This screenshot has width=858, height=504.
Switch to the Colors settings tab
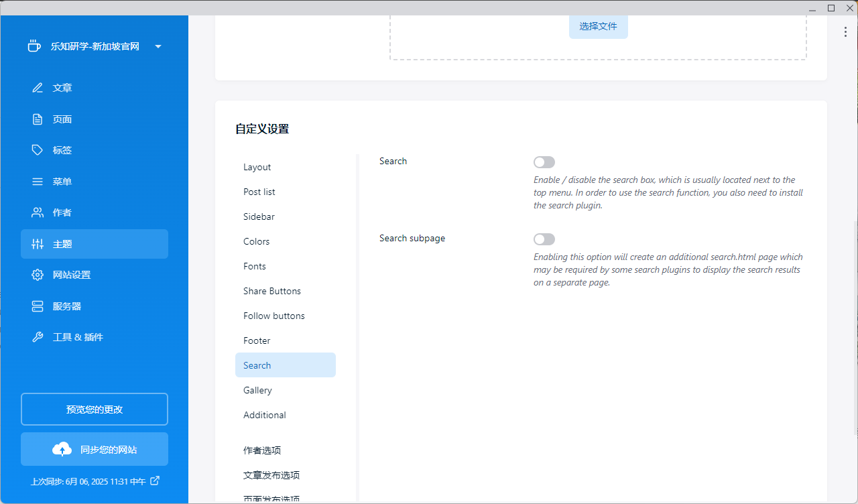(257, 241)
